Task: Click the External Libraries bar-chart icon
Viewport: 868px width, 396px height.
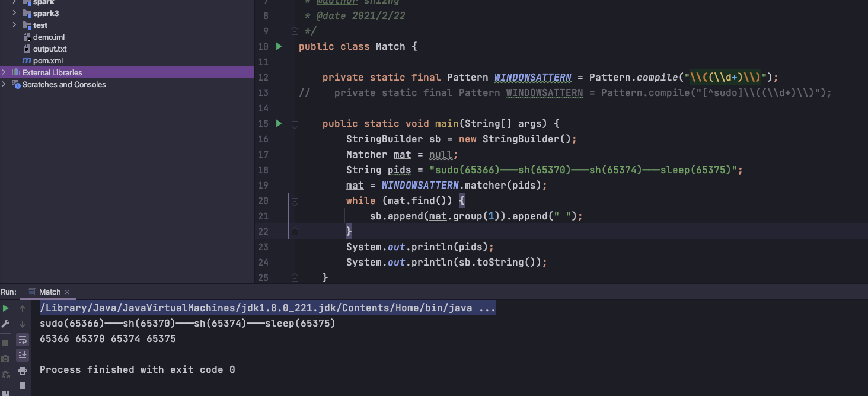Action: point(16,72)
